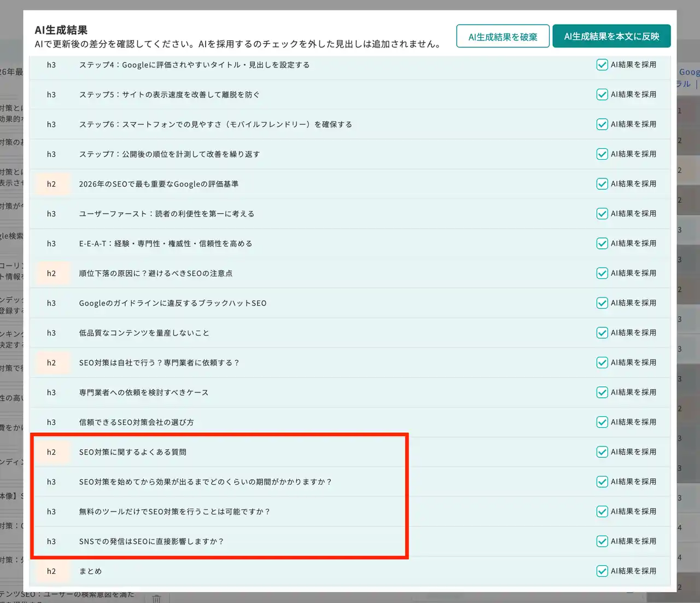Toggle AI結果を採用 for ステップ6 モバイルフレンドリー
700x603 pixels.
click(602, 125)
